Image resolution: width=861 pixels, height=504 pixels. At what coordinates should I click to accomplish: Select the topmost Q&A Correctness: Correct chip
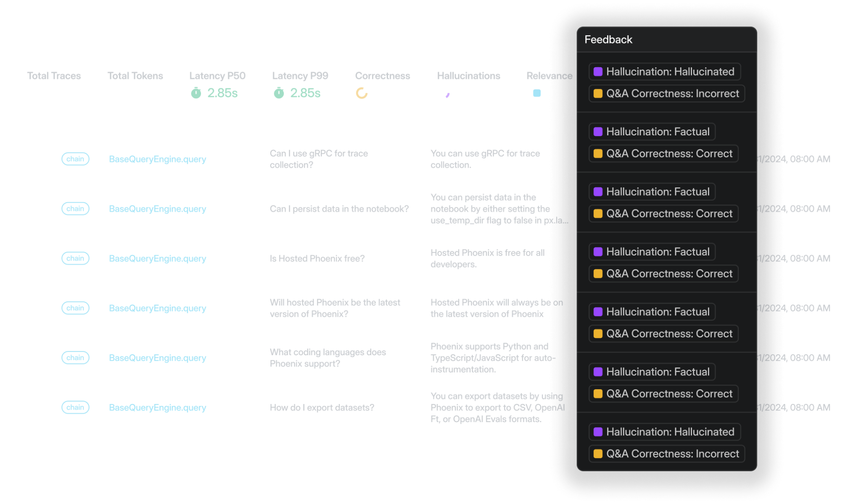pos(663,153)
